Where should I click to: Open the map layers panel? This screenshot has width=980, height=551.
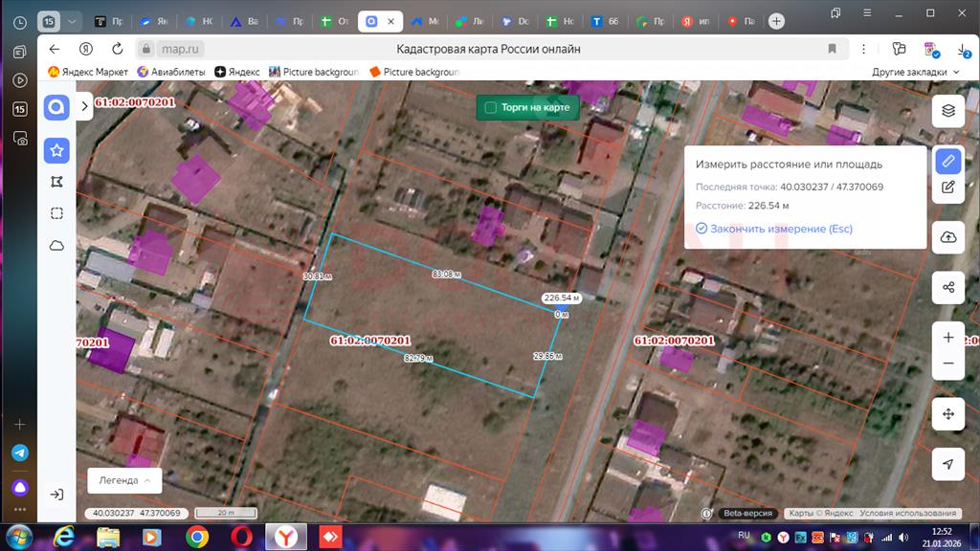point(947,111)
